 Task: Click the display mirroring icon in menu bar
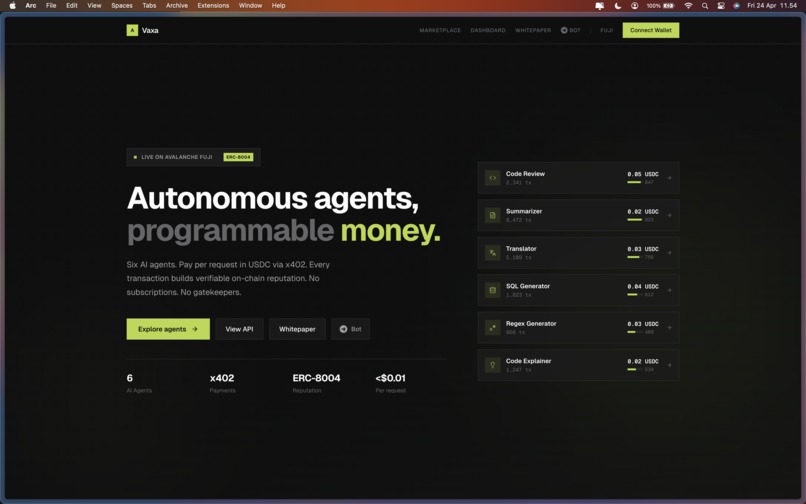(599, 6)
